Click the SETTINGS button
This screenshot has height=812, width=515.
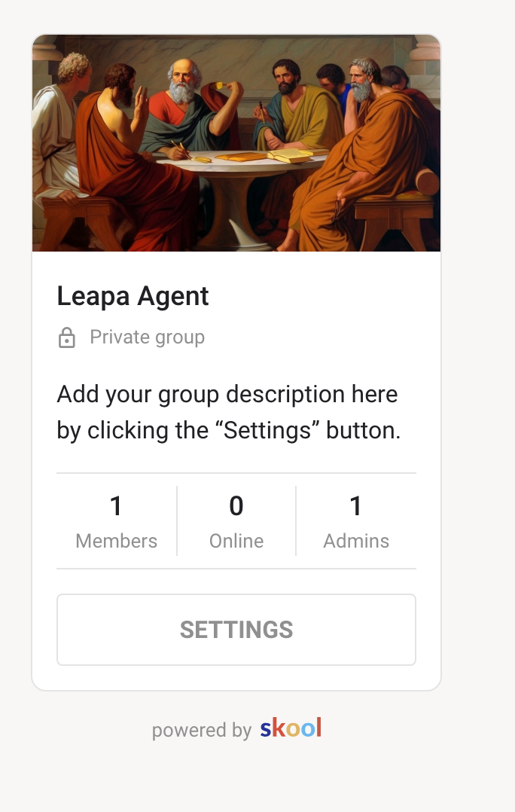[236, 630]
